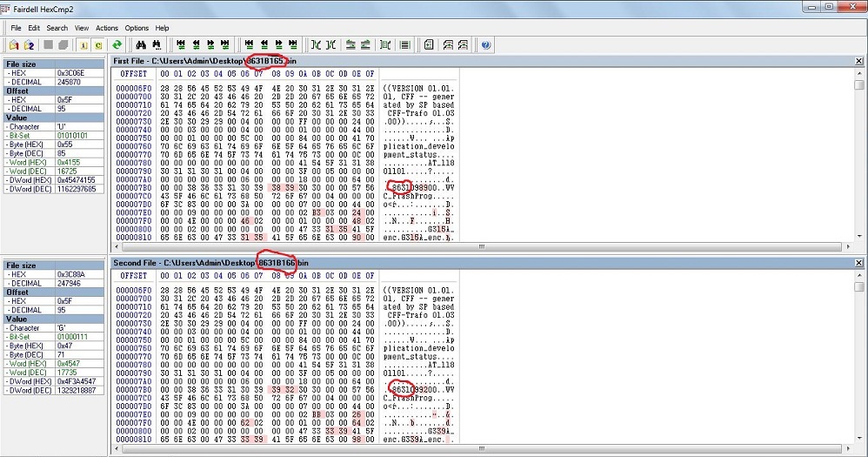Click First File horizontal scrollbar thumb
Viewport: 868px width, 457px height.
tap(482, 246)
